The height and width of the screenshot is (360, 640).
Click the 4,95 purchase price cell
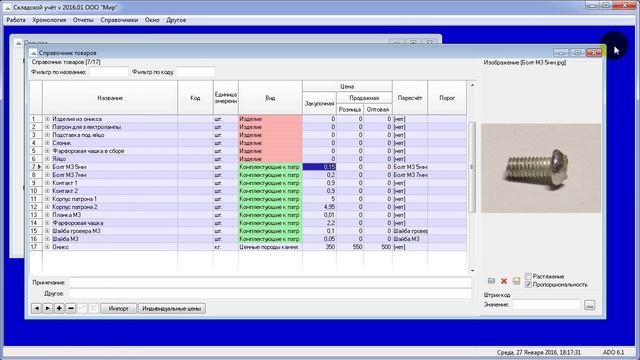point(319,207)
